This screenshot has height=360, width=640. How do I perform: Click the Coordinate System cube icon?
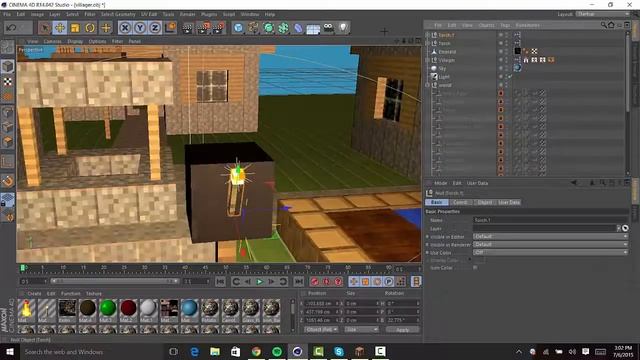point(170,28)
